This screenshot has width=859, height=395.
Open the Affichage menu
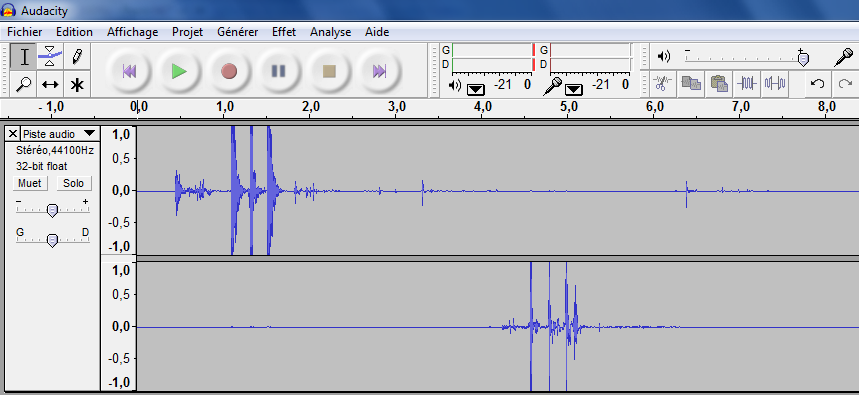(x=133, y=32)
